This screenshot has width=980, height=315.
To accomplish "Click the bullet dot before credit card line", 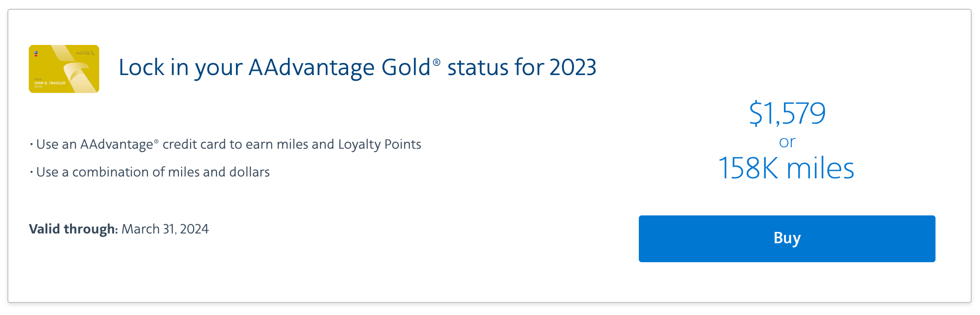I will [x=31, y=145].
